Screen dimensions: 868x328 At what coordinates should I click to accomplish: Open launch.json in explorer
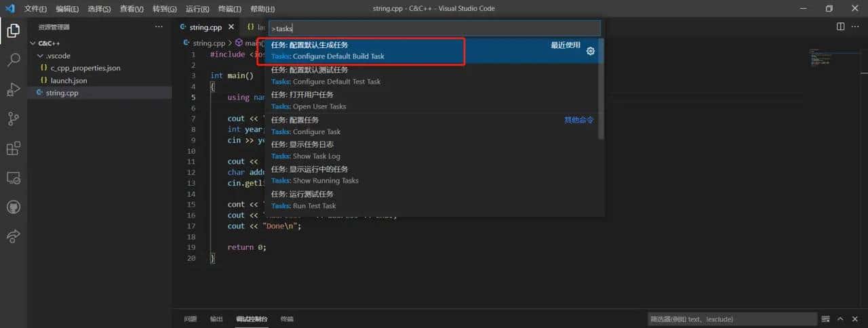[x=68, y=81]
